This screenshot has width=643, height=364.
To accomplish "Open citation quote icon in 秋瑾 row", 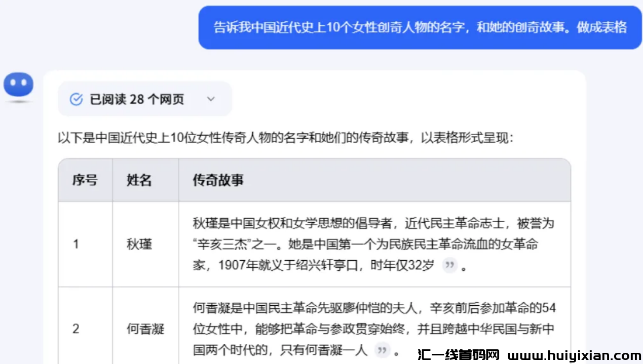I will tap(450, 265).
